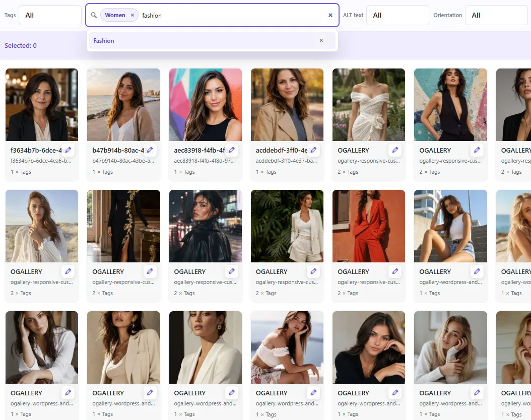Image resolution: width=531 pixels, height=420 pixels.
Task: Select the black gown with gold embroidery thumbnail
Action: (x=123, y=226)
